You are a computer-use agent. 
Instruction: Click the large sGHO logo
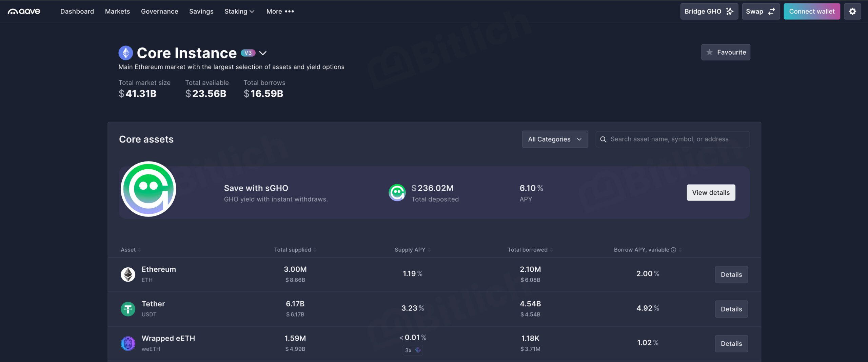(x=149, y=189)
